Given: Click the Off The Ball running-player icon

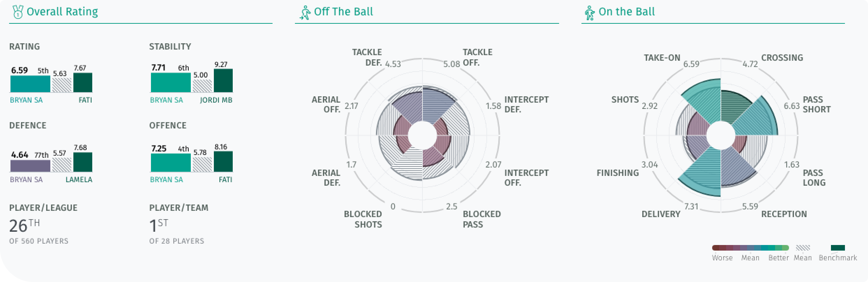Looking at the screenshot, I should (x=305, y=13).
